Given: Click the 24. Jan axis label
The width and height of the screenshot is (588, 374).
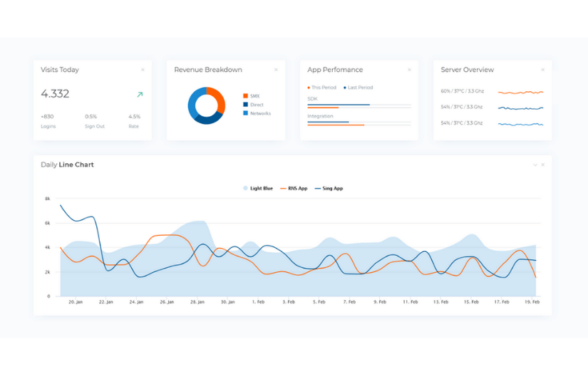Looking at the screenshot, I should (136, 302).
